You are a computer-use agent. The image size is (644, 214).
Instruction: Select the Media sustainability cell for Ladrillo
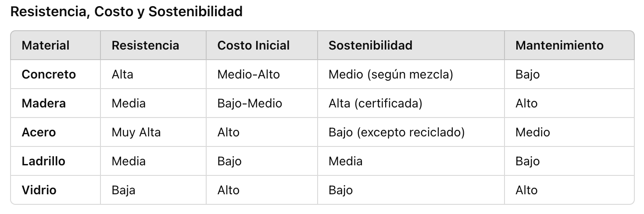coord(345,161)
